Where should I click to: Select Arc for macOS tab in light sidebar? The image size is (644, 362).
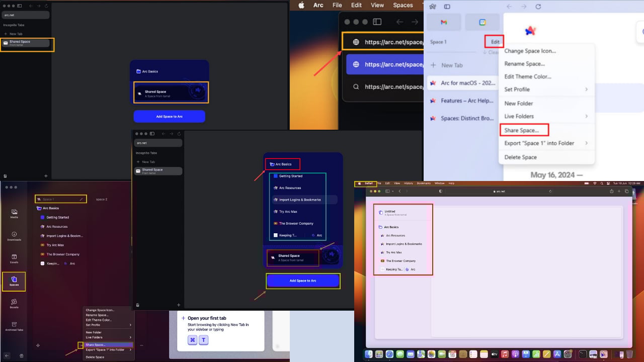pyautogui.click(x=462, y=83)
